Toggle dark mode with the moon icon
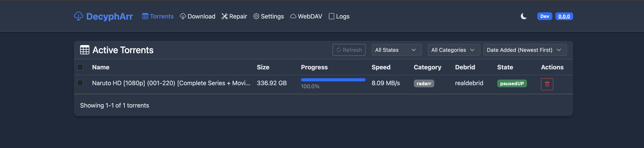This screenshot has height=148, width=644. (x=523, y=16)
